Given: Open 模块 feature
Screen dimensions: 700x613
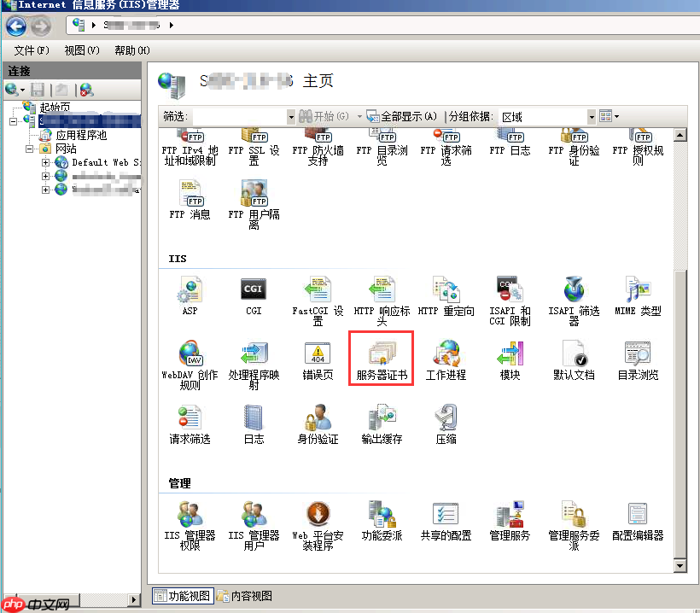Looking at the screenshot, I should point(510,359).
